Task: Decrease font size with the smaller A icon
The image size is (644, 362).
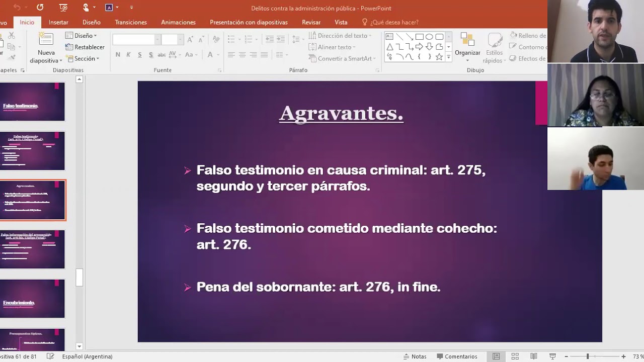Action: (x=201, y=40)
